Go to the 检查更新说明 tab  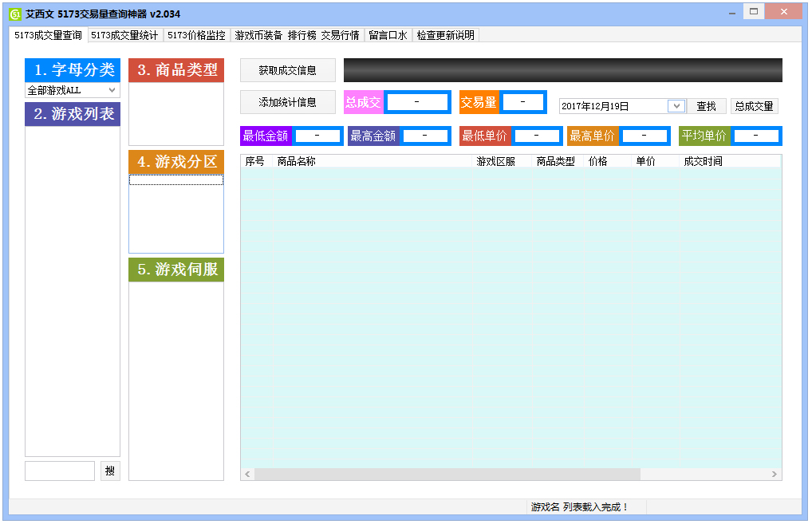coord(445,35)
